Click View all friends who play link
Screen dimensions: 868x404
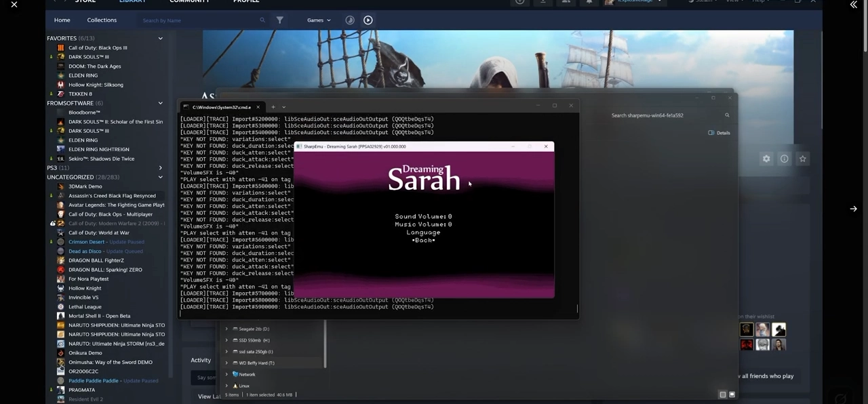(767, 376)
